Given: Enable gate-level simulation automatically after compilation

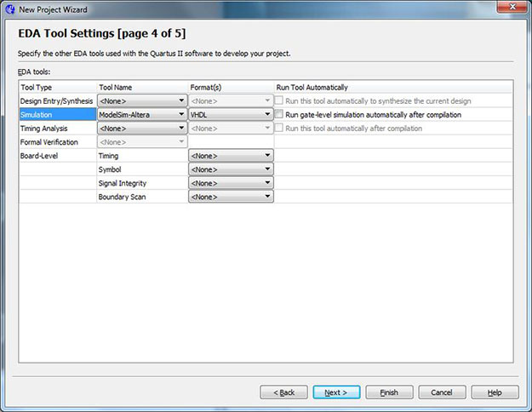Looking at the screenshot, I should click(280, 114).
